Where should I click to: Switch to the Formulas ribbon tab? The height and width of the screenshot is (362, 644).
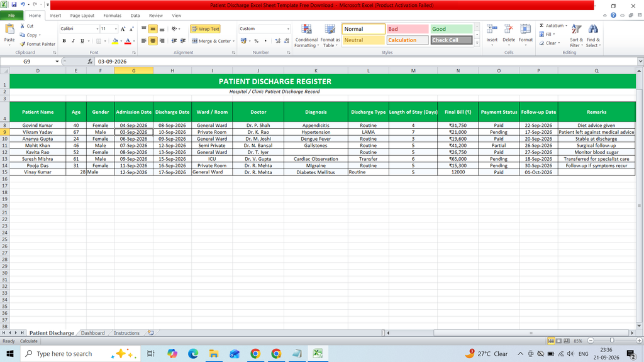pos(112,16)
